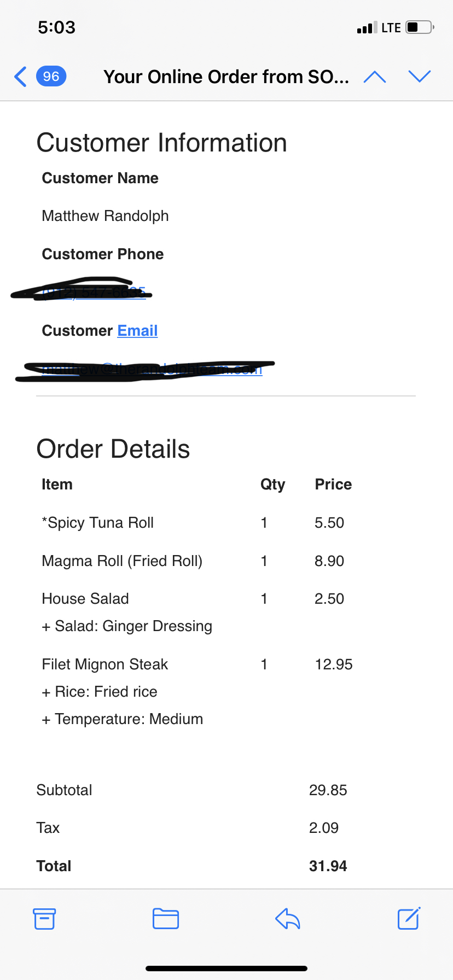Screen dimensions: 453x980
Task: Compose a new message with pencil icon
Action: (x=409, y=919)
